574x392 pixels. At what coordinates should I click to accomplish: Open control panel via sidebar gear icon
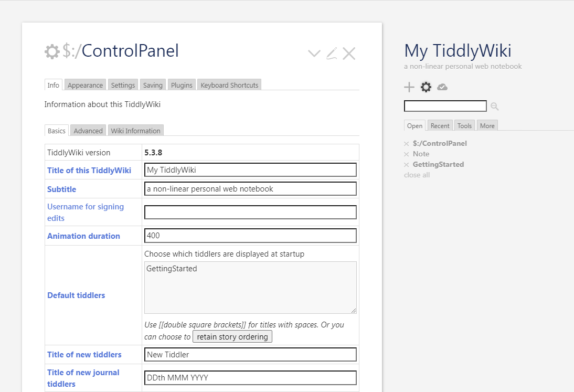[426, 87]
